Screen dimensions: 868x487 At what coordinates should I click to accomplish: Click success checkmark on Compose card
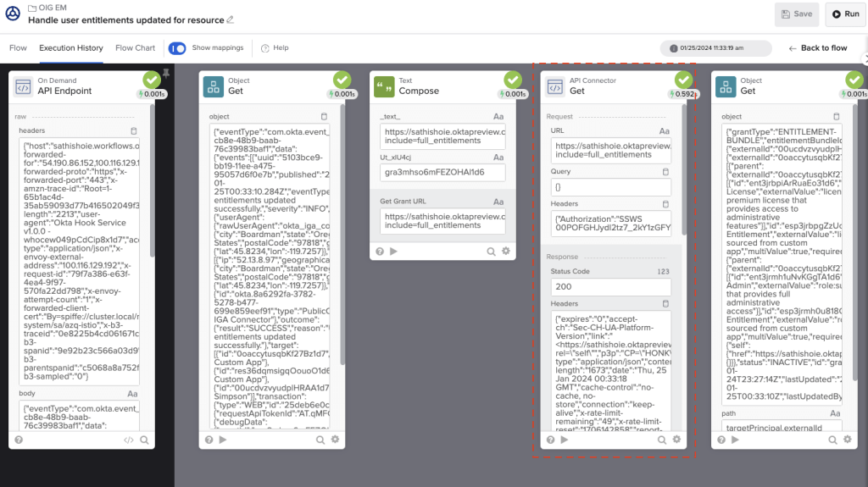pos(514,80)
